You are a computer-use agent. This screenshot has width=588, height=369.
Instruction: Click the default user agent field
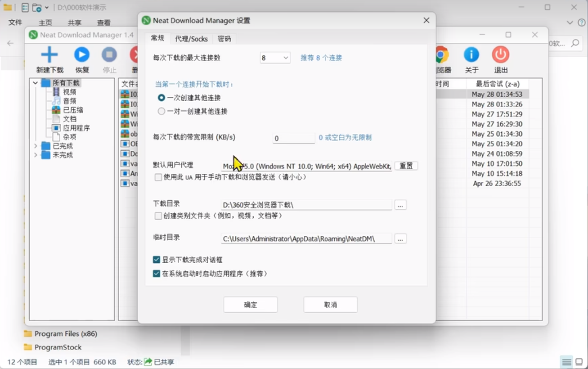pyautogui.click(x=306, y=166)
